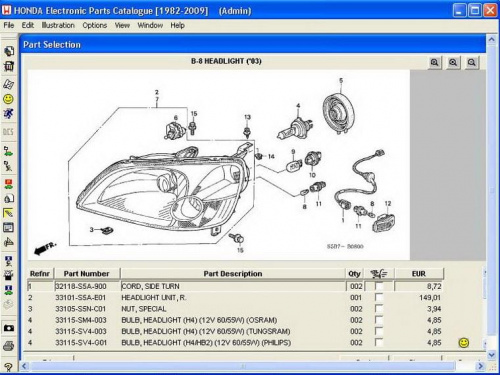Click the last zoom magnifier icon
This screenshot has width=500, height=375.
(x=471, y=62)
